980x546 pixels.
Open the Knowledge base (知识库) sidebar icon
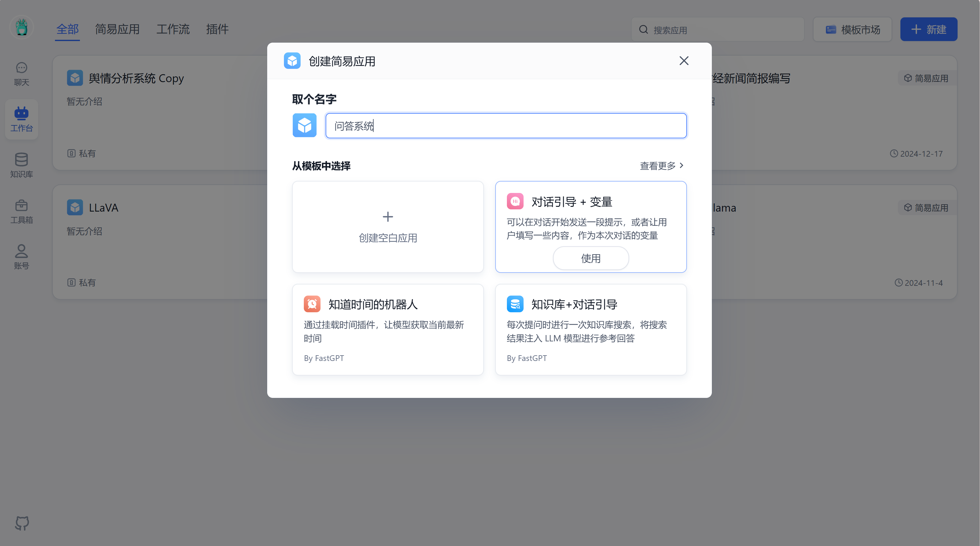21,165
